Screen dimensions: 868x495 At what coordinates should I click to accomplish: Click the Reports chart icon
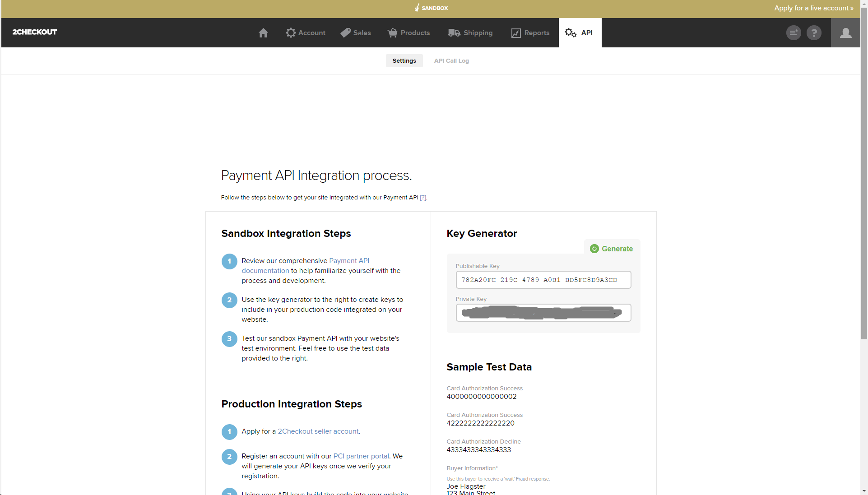(516, 33)
